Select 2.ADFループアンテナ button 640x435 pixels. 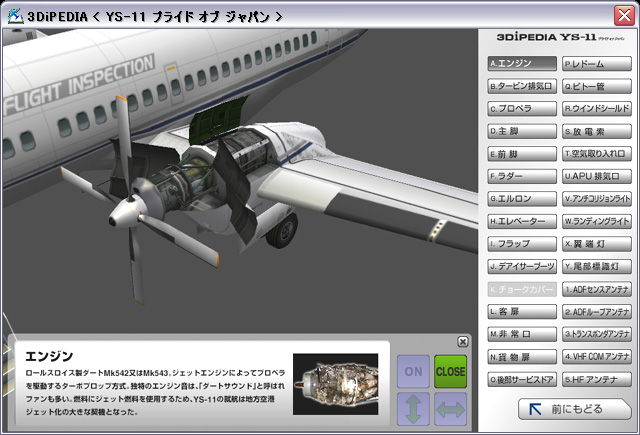[x=597, y=312]
